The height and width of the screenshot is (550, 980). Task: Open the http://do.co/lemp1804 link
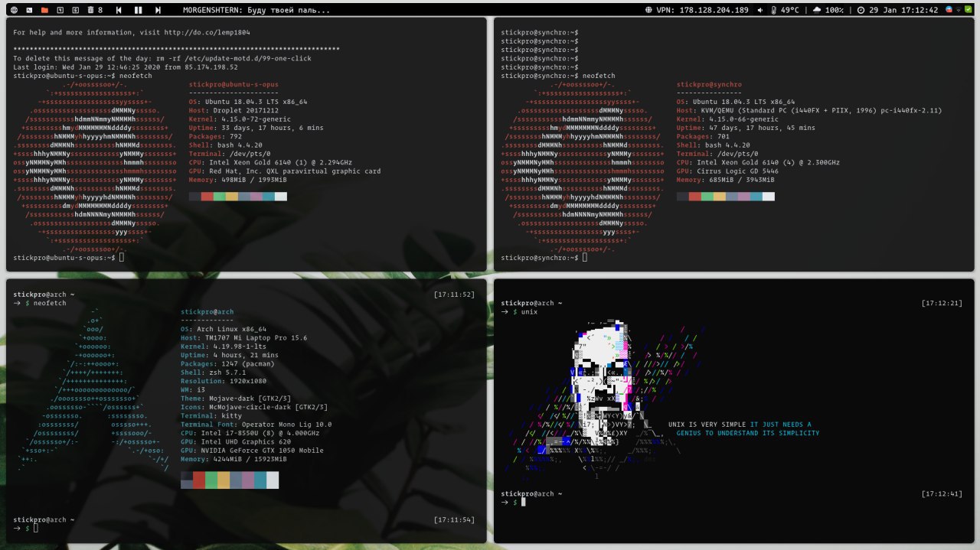(206, 33)
